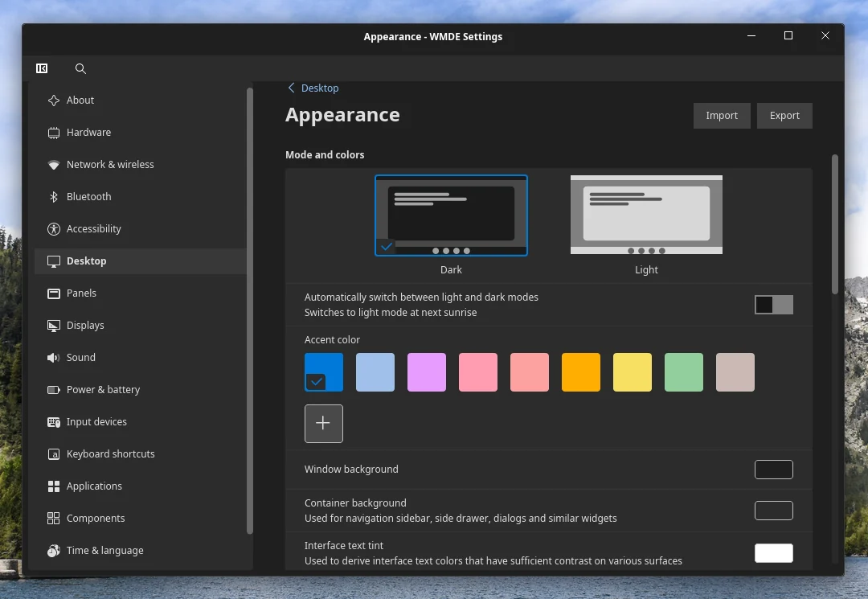
Task: Click the Sound speaker icon
Action: (54, 358)
